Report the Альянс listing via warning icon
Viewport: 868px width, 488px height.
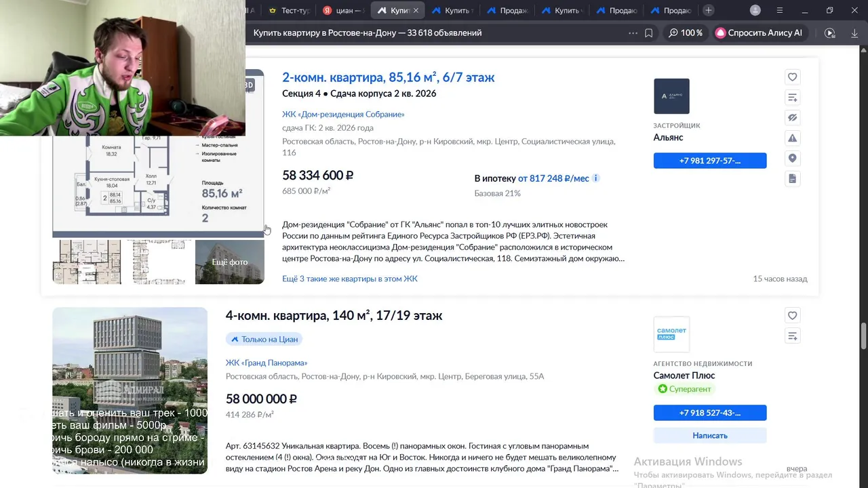point(792,138)
